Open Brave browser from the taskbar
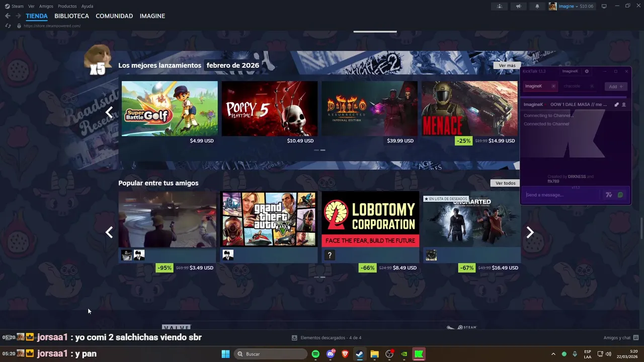644x362 pixels. tap(345, 354)
